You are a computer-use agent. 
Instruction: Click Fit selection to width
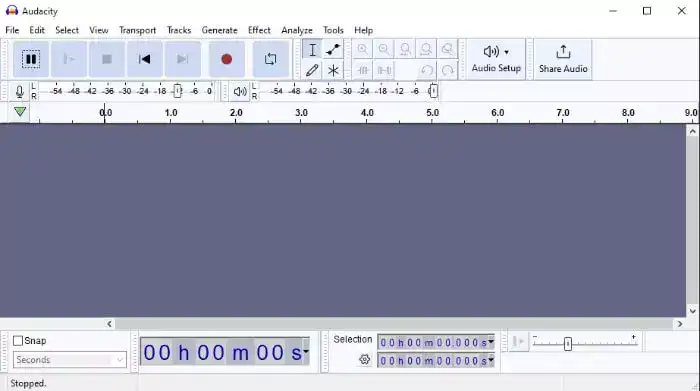(405, 49)
